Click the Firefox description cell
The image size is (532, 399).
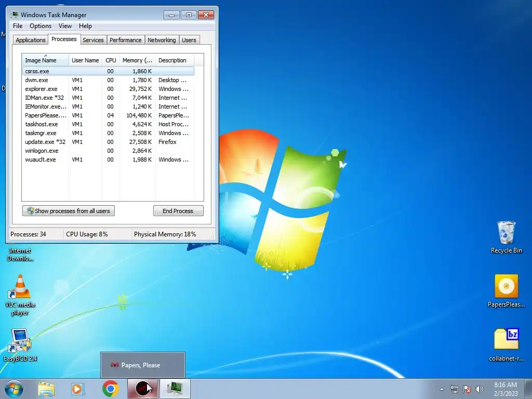click(x=167, y=142)
